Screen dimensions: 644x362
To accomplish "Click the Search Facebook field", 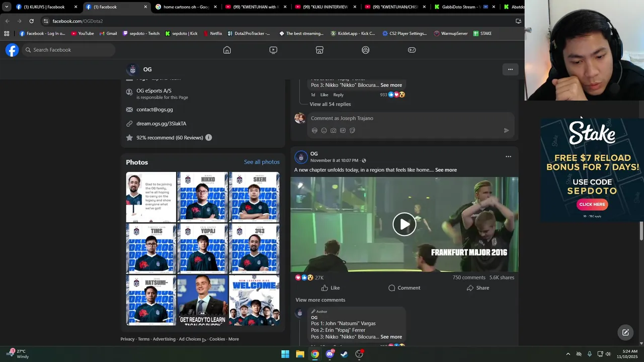I will [69, 50].
